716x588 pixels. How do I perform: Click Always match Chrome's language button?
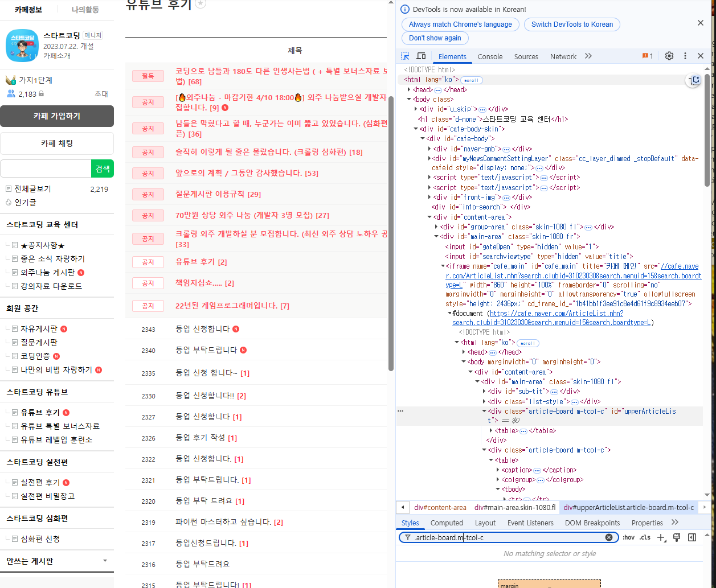tap(460, 24)
